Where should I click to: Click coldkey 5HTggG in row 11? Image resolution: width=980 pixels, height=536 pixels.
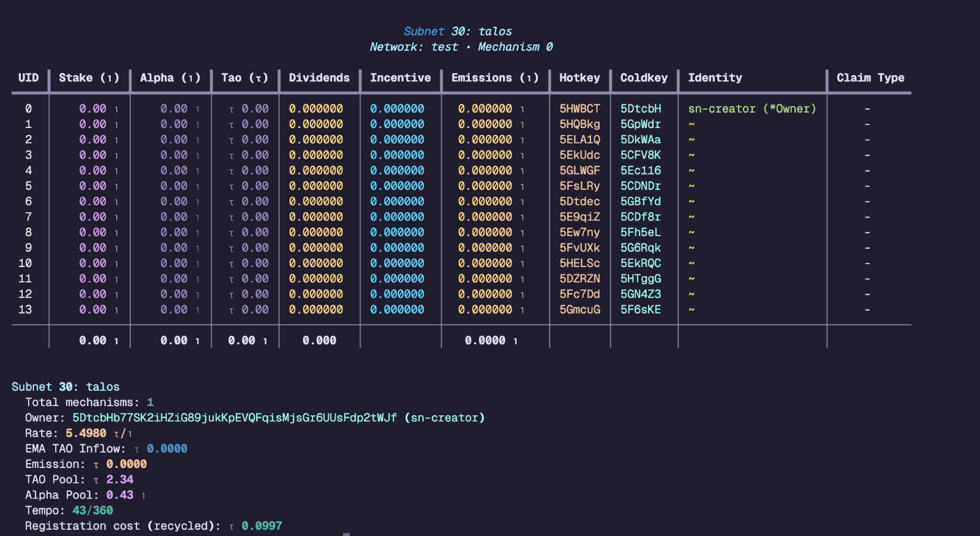(641, 279)
